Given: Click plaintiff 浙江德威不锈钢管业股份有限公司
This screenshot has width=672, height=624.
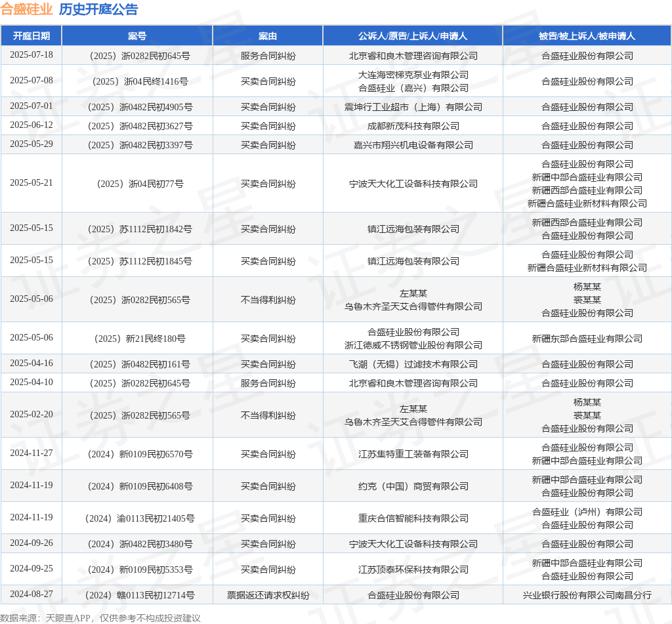Looking at the screenshot, I should 413,345.
